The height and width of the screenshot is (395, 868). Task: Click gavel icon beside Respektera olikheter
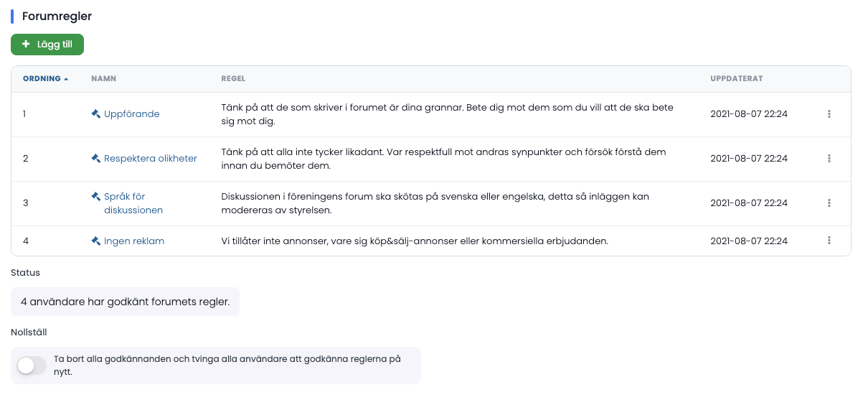point(96,159)
